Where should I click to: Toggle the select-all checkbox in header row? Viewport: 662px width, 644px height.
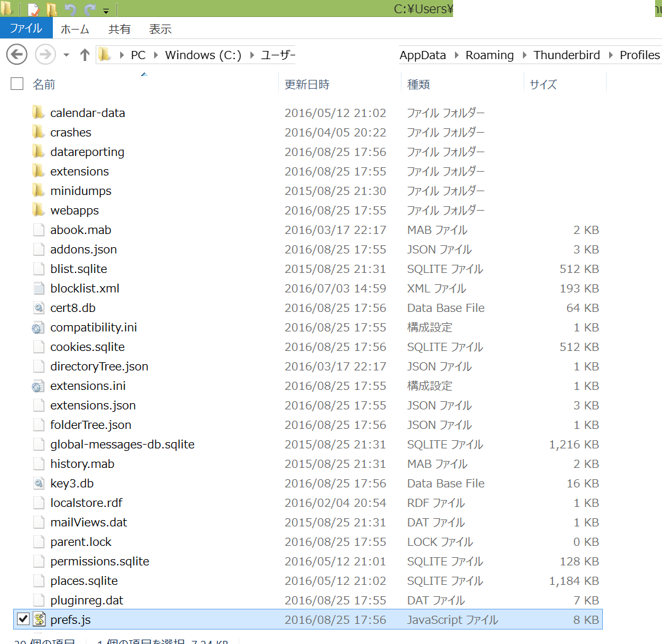pyautogui.click(x=17, y=84)
